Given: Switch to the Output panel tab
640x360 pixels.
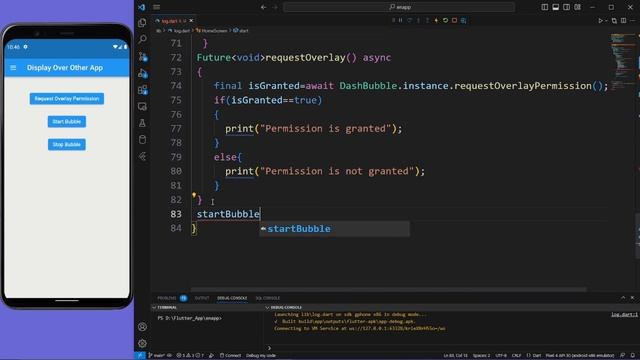Looking at the screenshot, I should coord(202,298).
